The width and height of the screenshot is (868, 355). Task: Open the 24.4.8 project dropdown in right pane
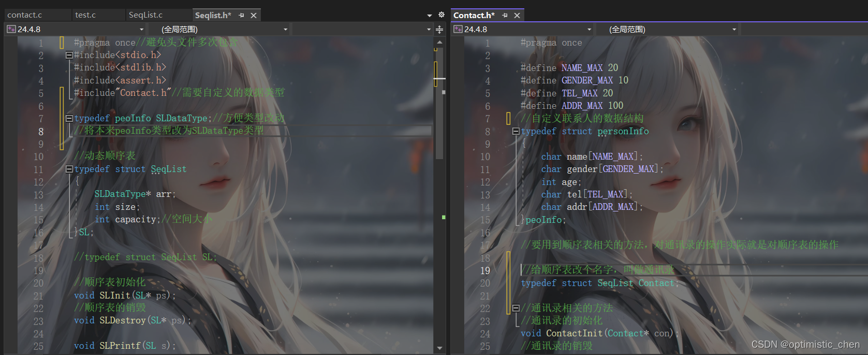coord(589,30)
